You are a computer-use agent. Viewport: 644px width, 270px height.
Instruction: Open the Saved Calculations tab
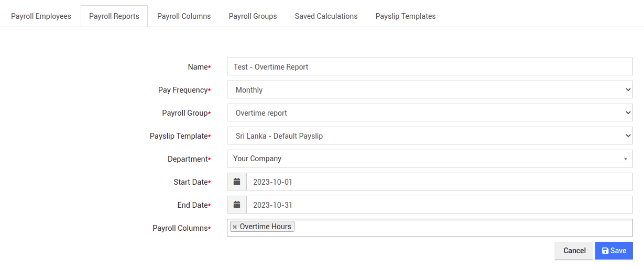pos(326,16)
